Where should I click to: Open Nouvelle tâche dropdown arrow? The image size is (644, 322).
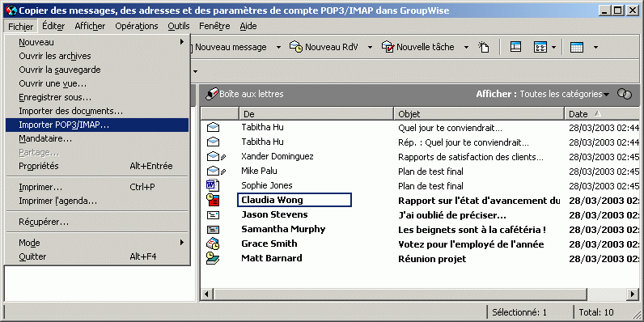(466, 47)
